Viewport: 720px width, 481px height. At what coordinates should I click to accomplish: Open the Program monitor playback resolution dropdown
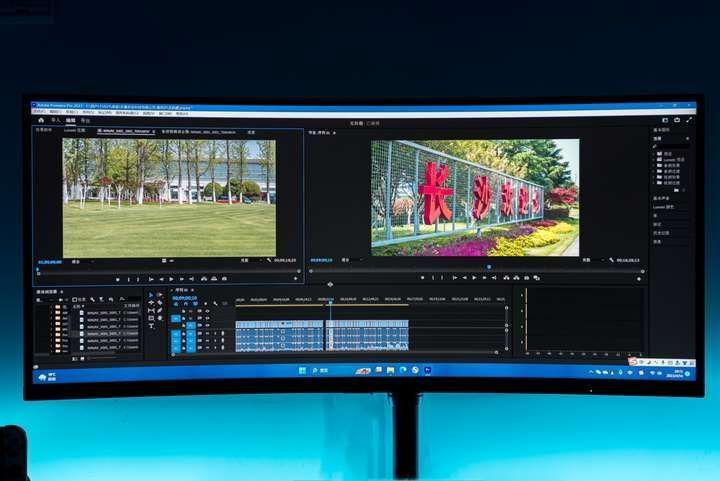[x=594, y=260]
